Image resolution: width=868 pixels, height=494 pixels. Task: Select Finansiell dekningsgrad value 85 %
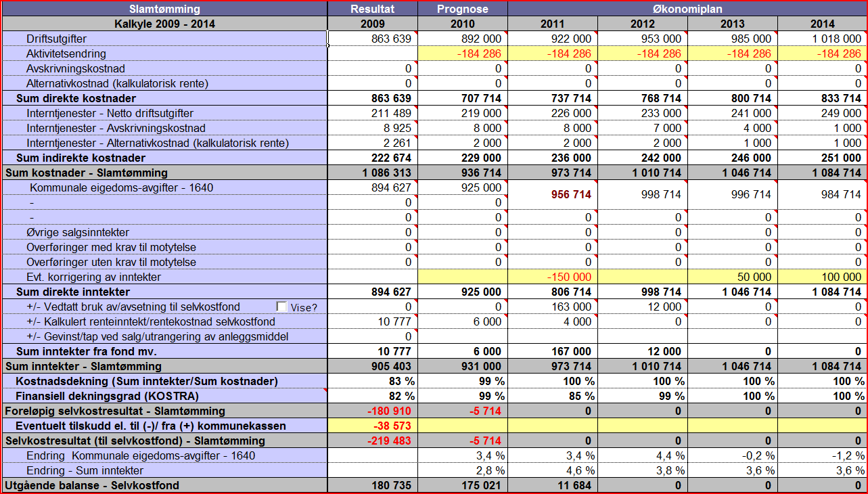(x=553, y=396)
